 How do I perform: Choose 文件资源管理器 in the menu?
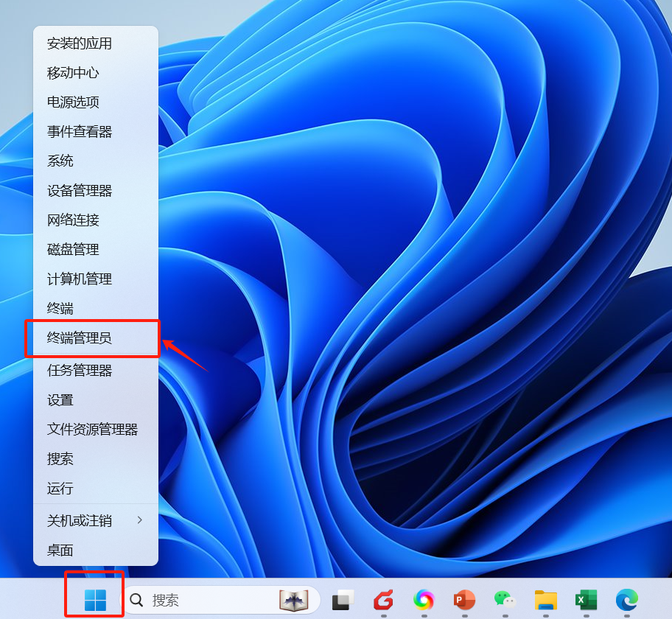tap(96, 429)
